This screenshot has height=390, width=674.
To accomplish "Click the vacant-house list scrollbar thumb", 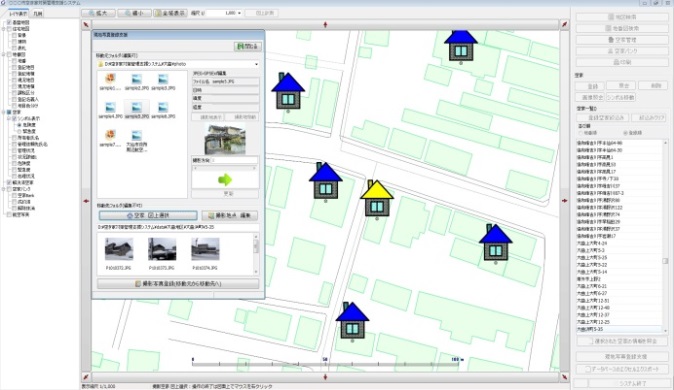I will point(665,261).
